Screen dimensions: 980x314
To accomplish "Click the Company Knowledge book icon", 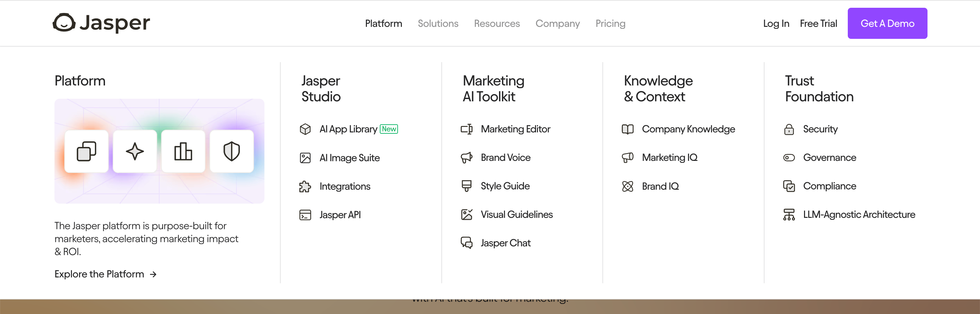I will pyautogui.click(x=628, y=129).
